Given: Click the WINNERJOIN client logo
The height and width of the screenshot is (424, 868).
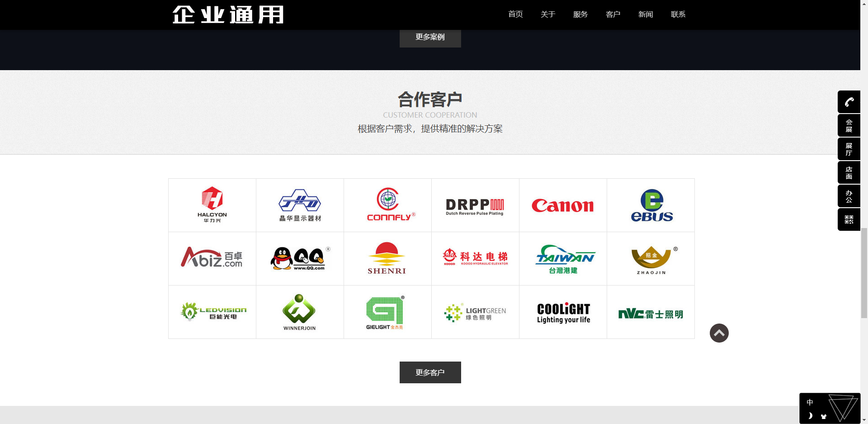Looking at the screenshot, I should point(300,312).
